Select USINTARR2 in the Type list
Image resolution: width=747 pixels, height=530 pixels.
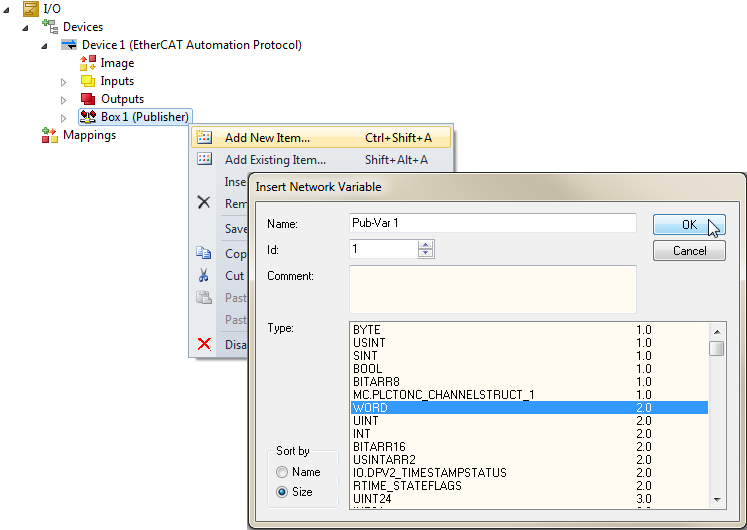click(529, 460)
